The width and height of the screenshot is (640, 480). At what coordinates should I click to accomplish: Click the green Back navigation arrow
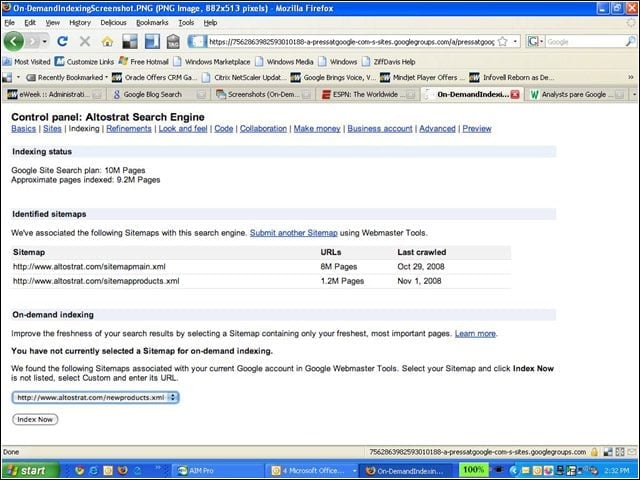[x=13, y=41]
